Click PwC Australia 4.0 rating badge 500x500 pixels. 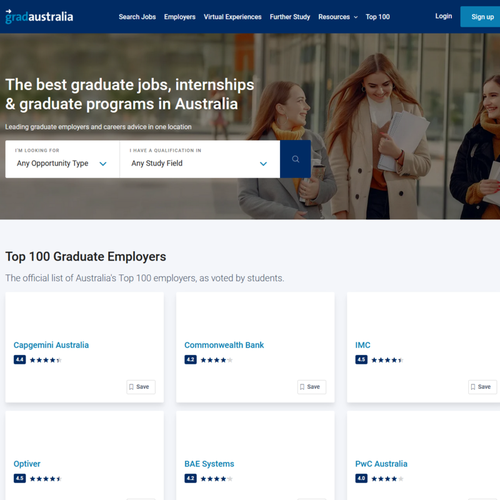(x=361, y=478)
